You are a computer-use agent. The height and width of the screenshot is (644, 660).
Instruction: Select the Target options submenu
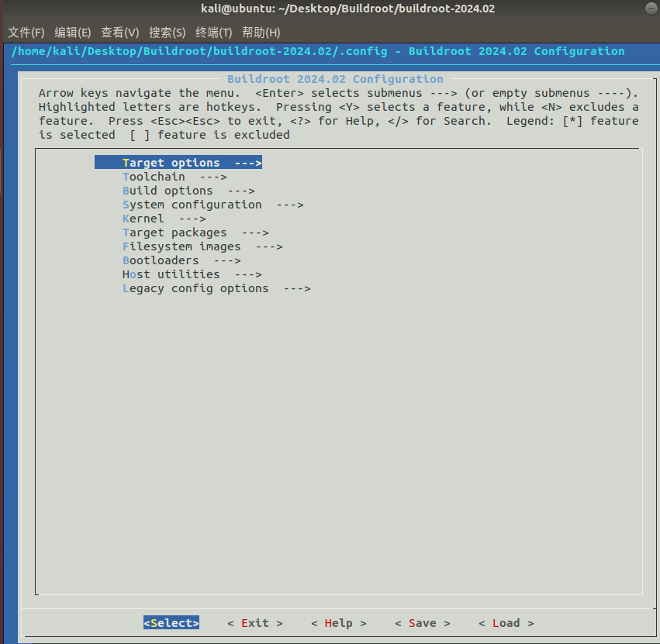coord(178,163)
